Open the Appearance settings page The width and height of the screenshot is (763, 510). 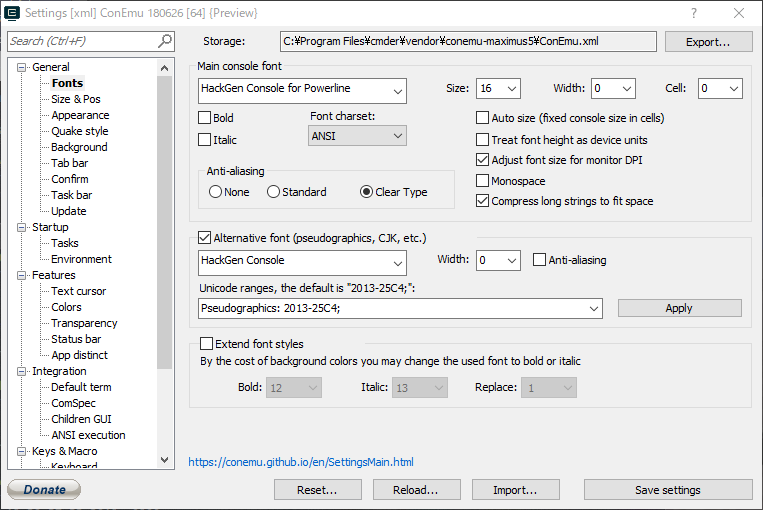click(80, 115)
